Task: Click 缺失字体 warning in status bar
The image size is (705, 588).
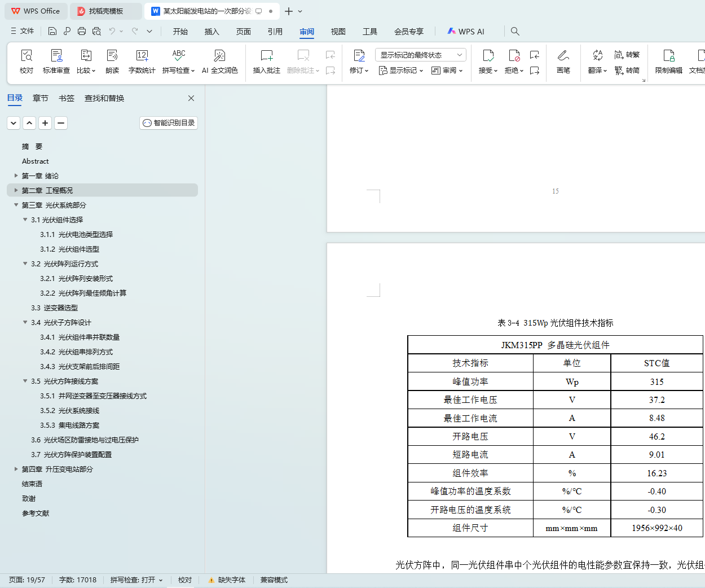Action: point(227,580)
